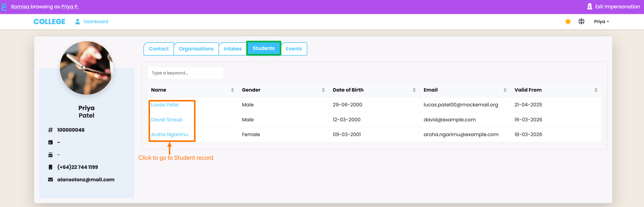644x207 pixels.
Task: Sort the table by Gender column
Action: pos(323,90)
